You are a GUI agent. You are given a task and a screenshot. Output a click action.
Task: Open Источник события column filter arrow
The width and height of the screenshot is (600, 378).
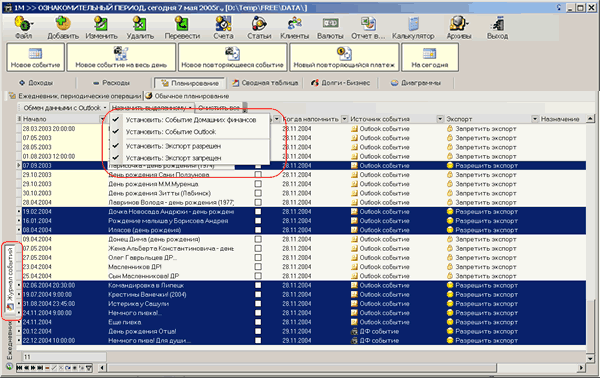[x=440, y=119]
